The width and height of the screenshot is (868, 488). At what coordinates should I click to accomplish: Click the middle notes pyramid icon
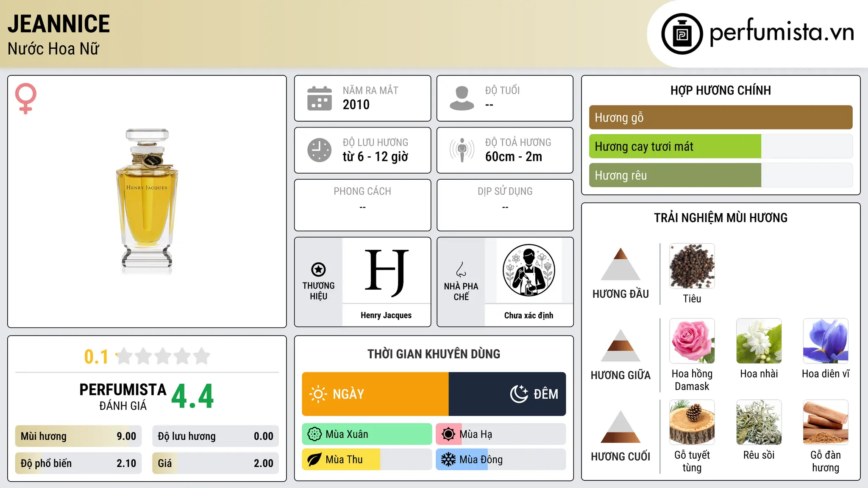point(620,345)
